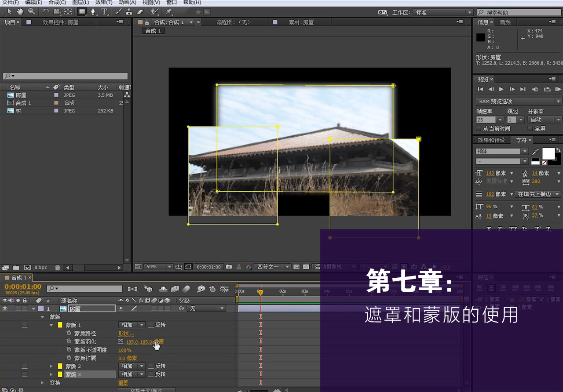Play the preview with the play button
The image size is (563, 392).
coord(501,89)
